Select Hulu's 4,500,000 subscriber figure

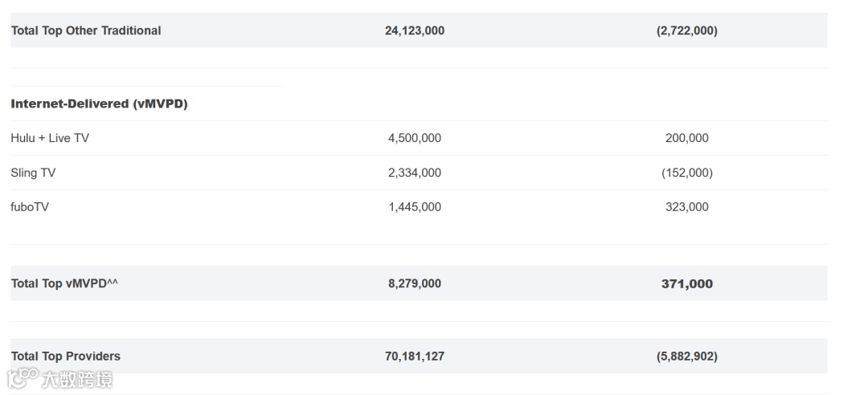[415, 138]
